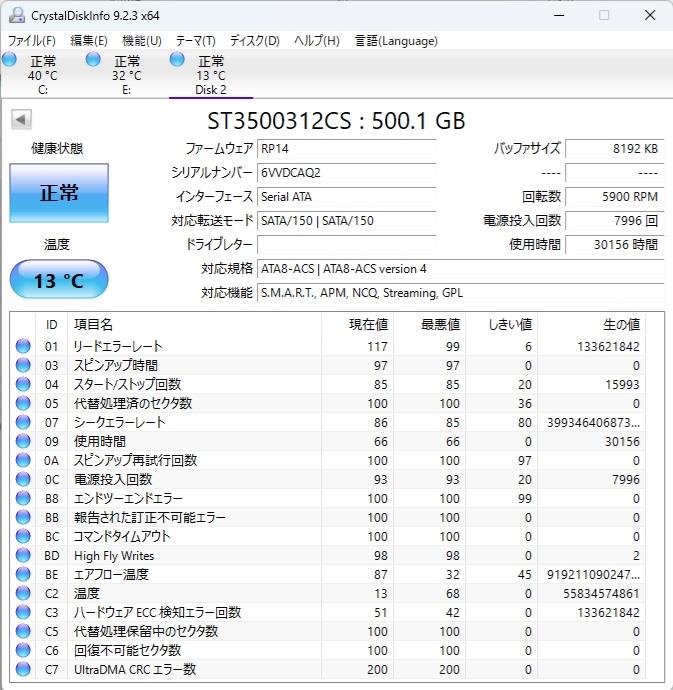Click the empty ドライブレター field
The image size is (673, 690).
click(346, 244)
